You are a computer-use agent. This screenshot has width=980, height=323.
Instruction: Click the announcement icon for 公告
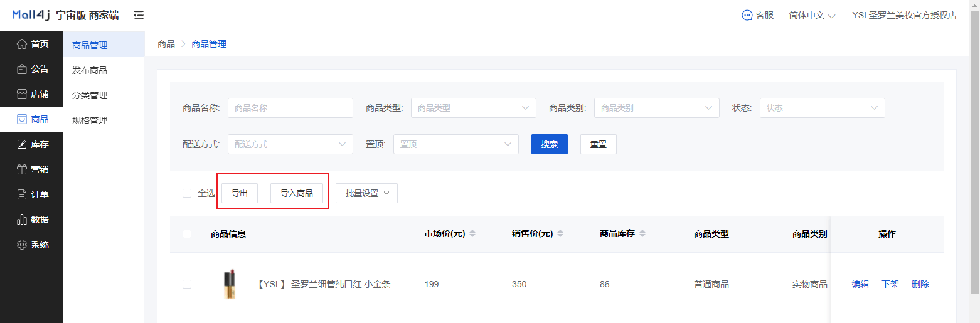coord(22,69)
